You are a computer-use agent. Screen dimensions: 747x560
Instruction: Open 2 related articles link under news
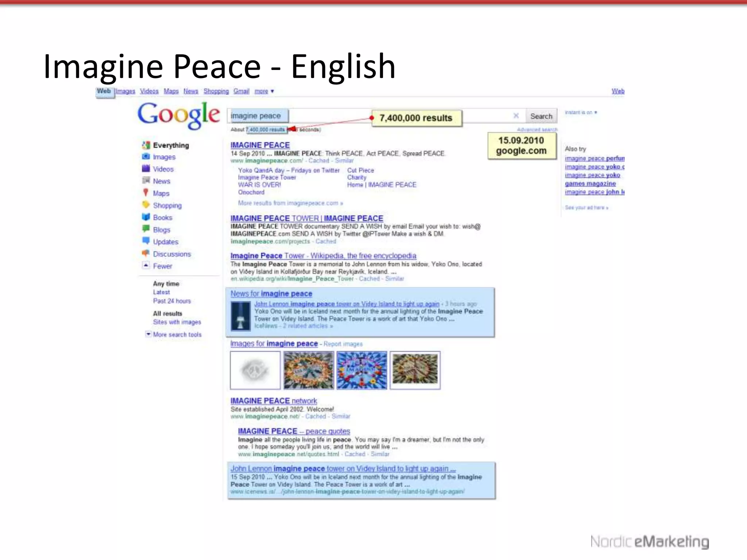[308, 326]
